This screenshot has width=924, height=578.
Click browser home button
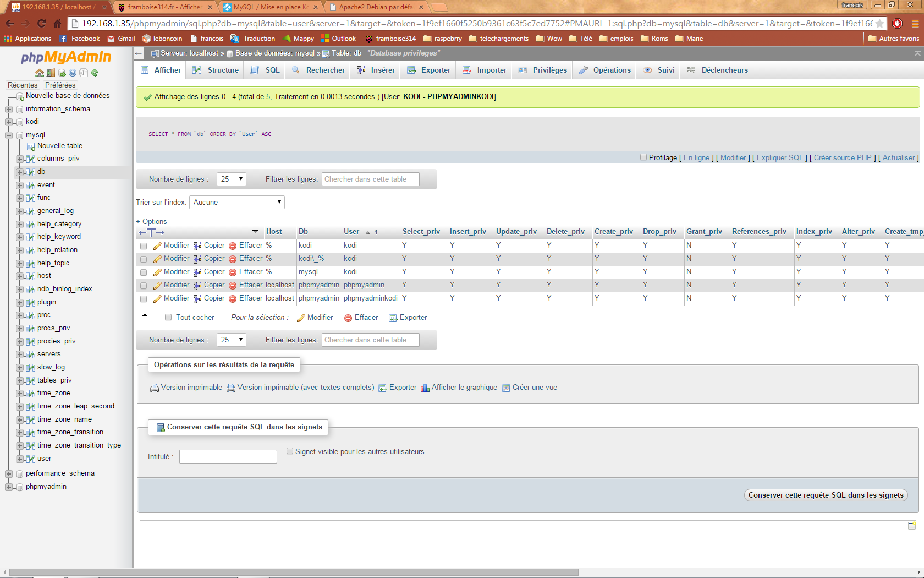pos(57,23)
